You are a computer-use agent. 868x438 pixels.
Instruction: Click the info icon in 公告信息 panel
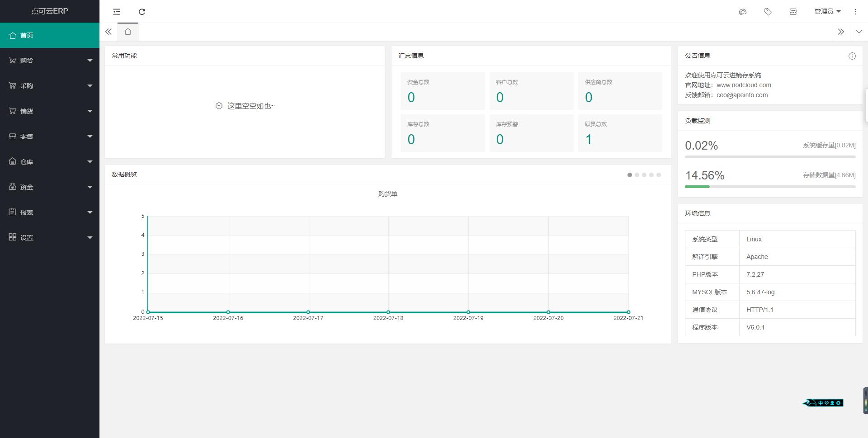(x=852, y=56)
